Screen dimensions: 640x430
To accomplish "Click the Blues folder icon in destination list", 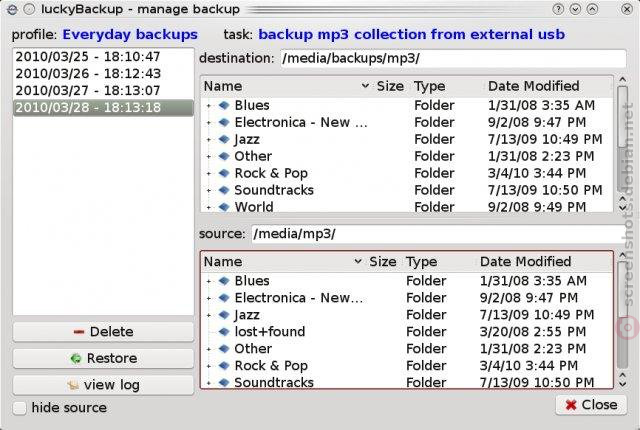I will pyautogui.click(x=224, y=105).
